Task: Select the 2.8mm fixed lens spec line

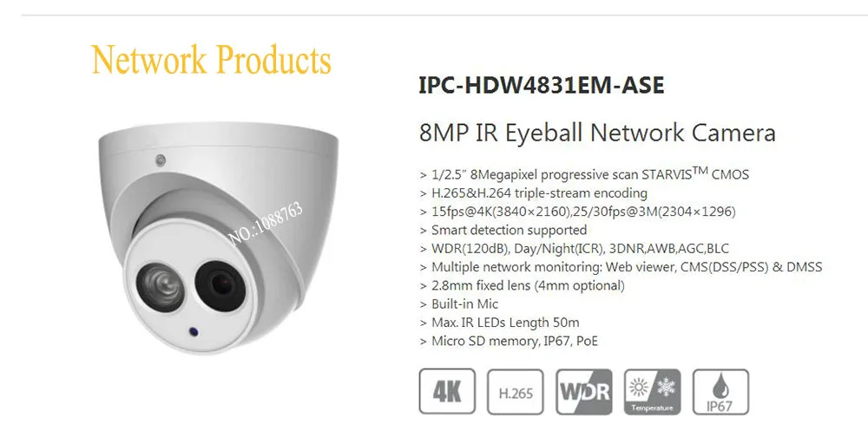Action: click(x=522, y=286)
